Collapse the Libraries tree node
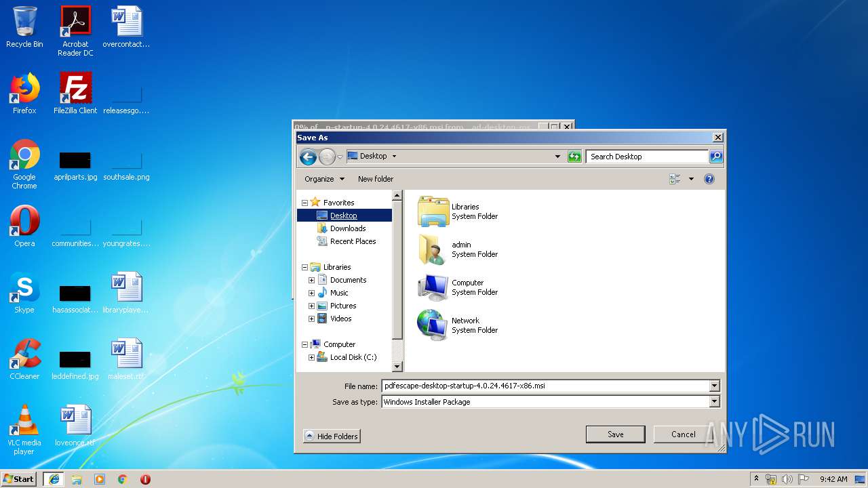868x488 pixels. pyautogui.click(x=304, y=267)
